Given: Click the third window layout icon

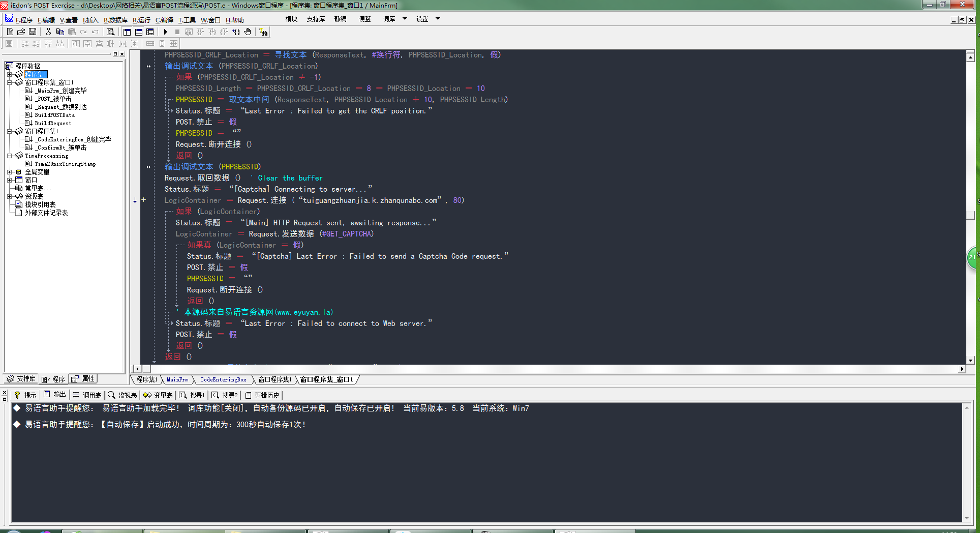Looking at the screenshot, I should click(150, 32).
